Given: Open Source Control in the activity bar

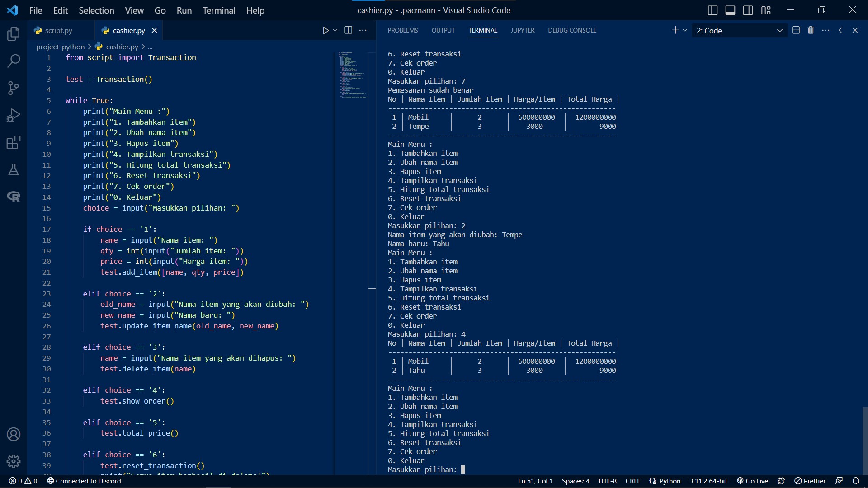Looking at the screenshot, I should [x=14, y=88].
